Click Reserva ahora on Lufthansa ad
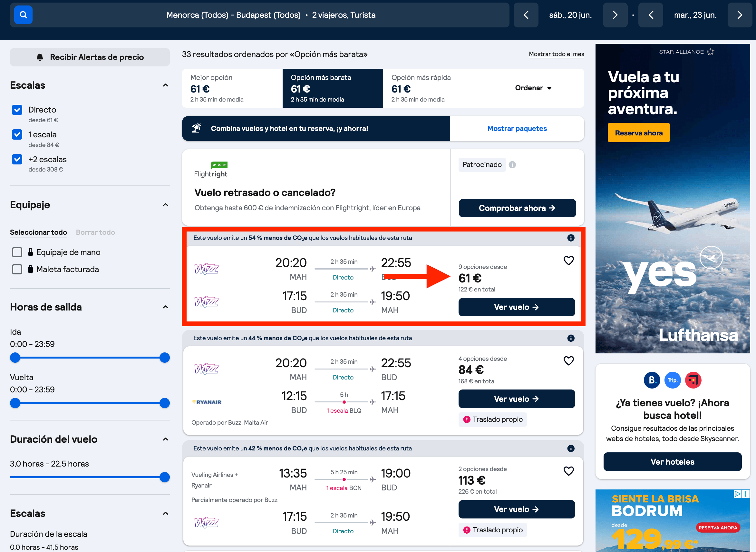 [638, 133]
